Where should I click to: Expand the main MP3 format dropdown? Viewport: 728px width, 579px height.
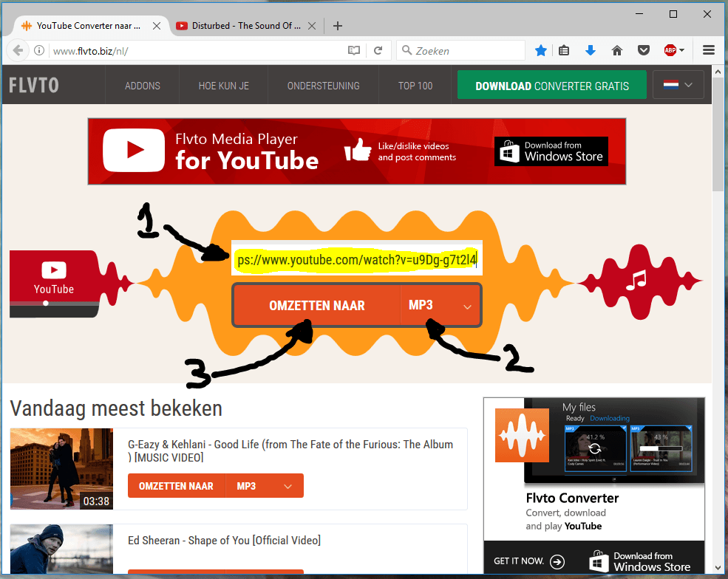click(x=440, y=305)
